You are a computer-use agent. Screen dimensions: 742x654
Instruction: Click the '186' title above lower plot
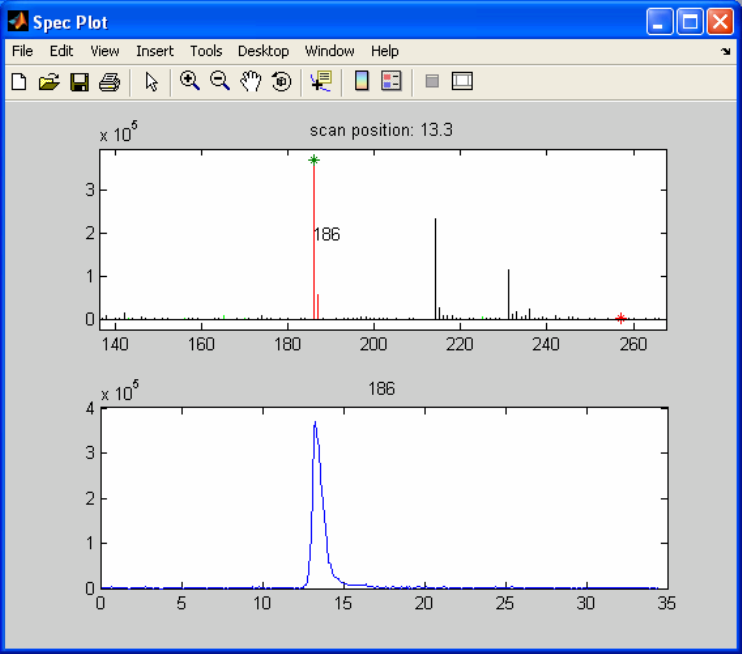coord(381,389)
